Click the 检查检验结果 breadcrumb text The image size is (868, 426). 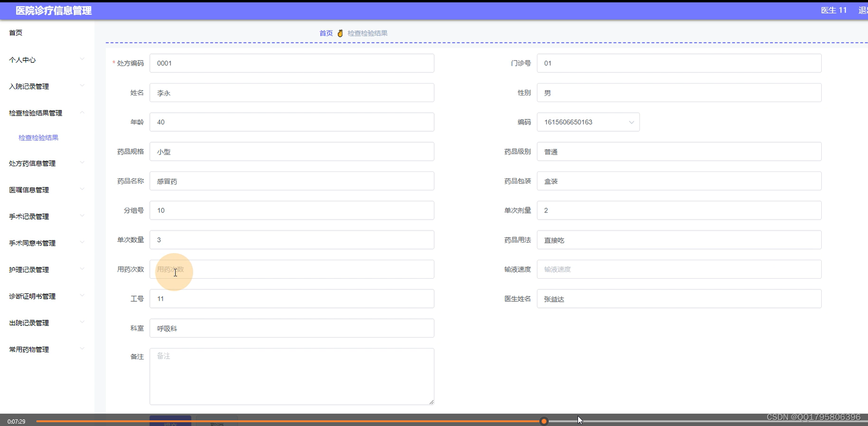click(x=367, y=33)
